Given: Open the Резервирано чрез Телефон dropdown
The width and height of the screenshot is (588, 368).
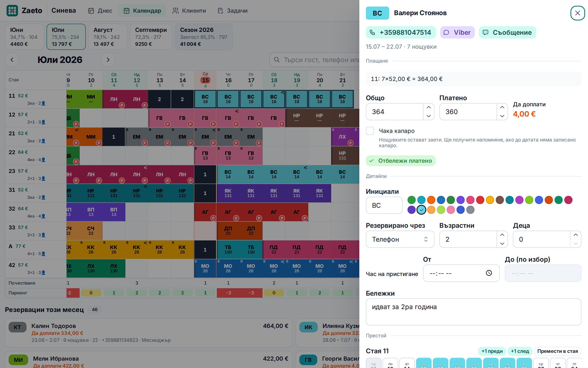Looking at the screenshot, I should (400, 239).
